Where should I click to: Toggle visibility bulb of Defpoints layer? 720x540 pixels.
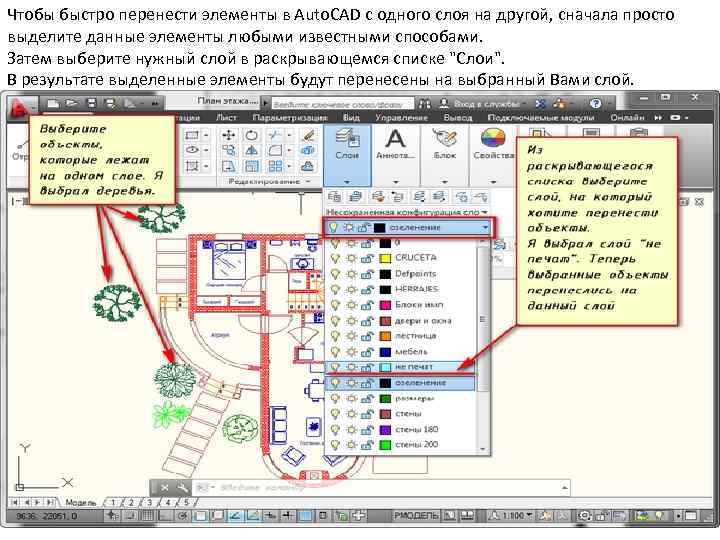click(x=335, y=274)
